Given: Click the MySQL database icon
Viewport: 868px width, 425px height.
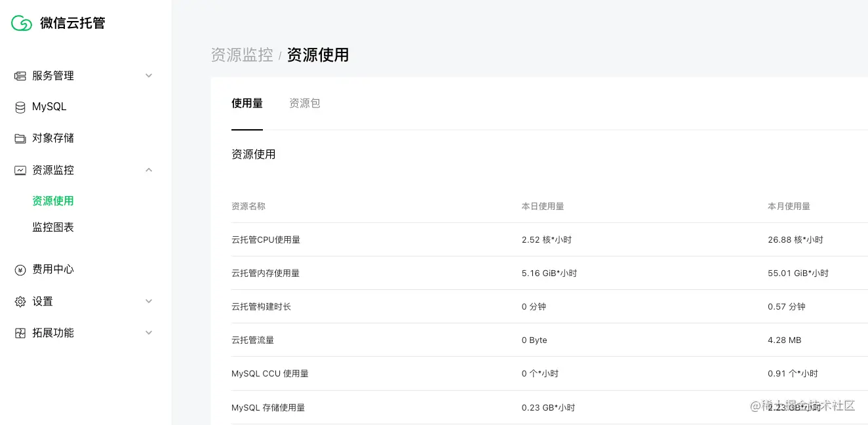Looking at the screenshot, I should 20,108.
